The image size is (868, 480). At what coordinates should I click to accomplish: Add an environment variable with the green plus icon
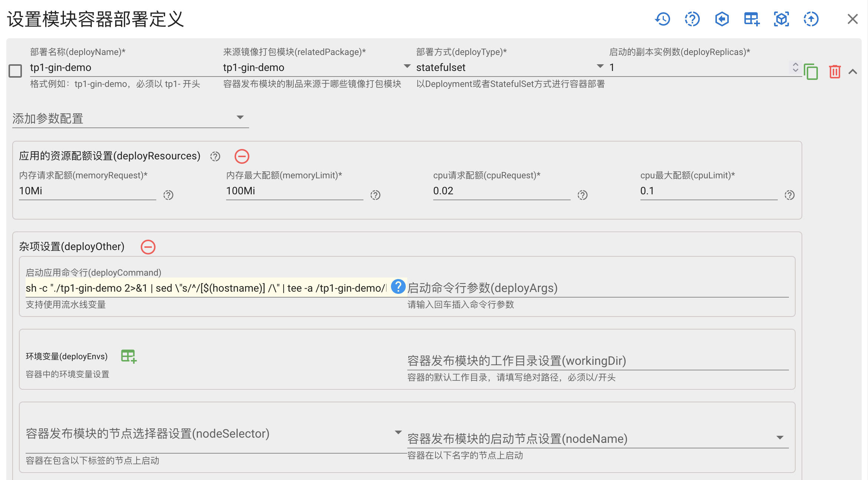[x=128, y=356]
